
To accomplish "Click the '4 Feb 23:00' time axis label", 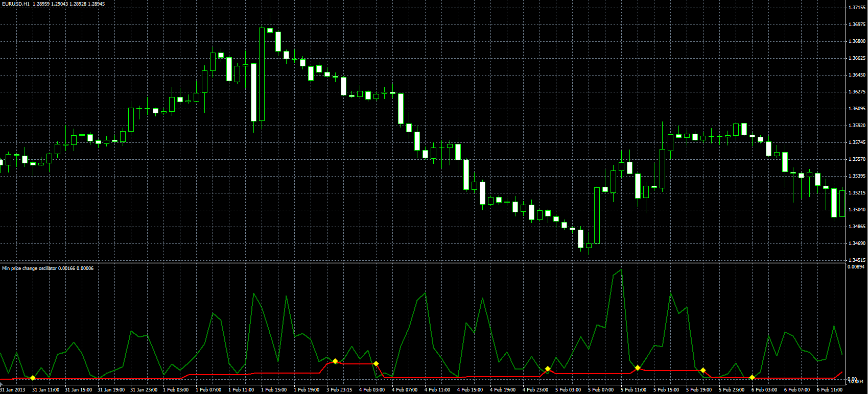I will 535,390.
